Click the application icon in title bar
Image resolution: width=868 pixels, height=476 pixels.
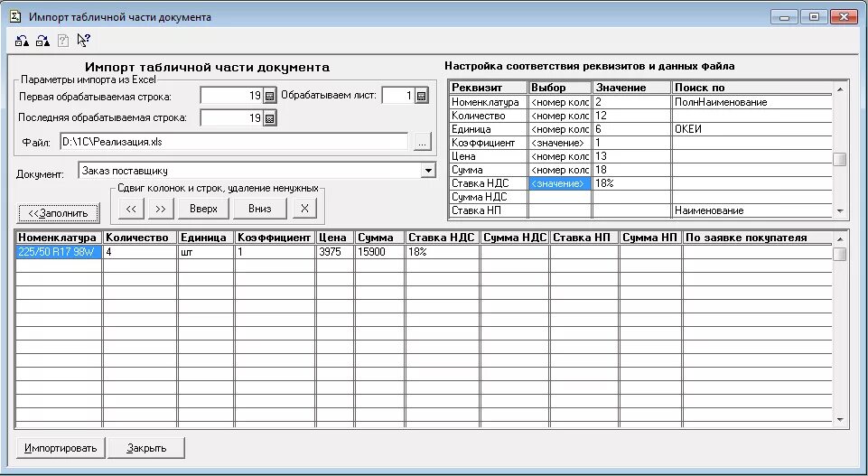coord(15,16)
